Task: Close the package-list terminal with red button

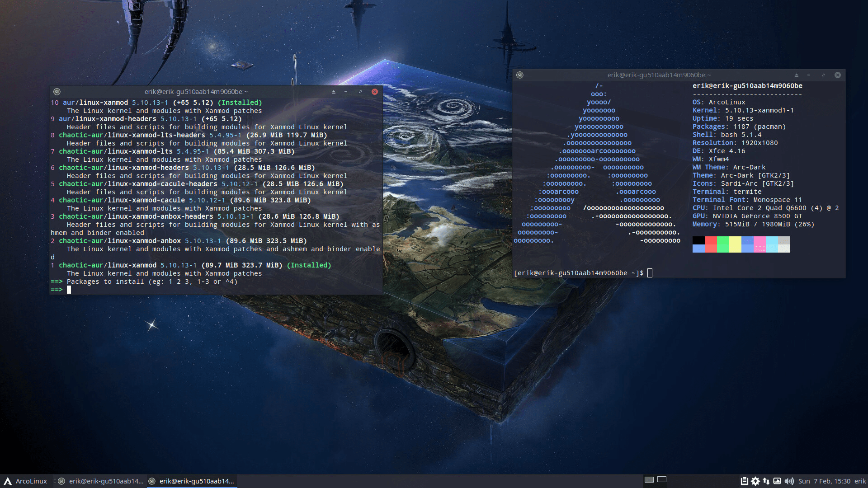Action: click(x=375, y=92)
